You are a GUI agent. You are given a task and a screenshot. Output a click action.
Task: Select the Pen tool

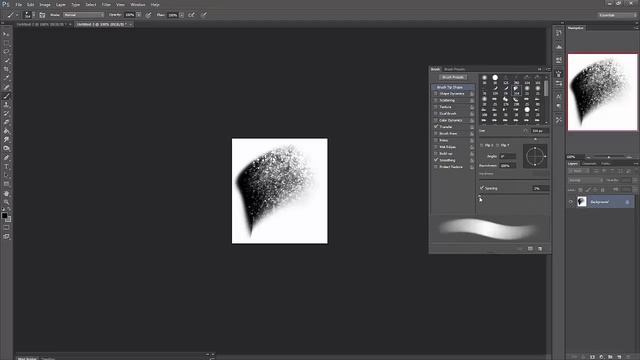[6, 158]
